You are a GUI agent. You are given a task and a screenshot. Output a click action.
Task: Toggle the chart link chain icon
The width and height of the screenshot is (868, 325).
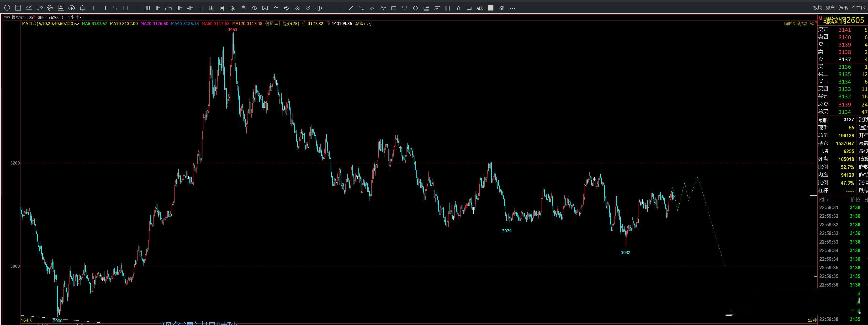point(7,17)
